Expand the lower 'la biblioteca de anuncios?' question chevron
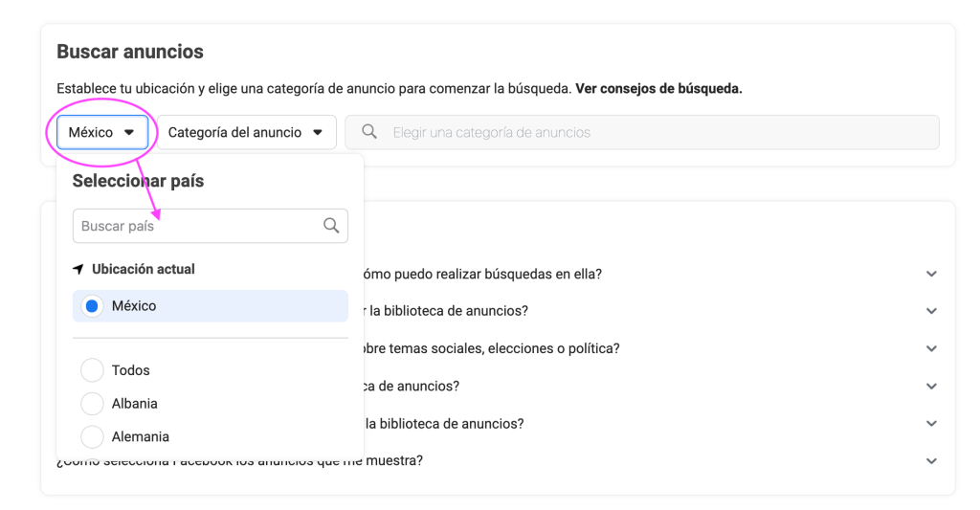The height and width of the screenshot is (510, 980). [x=931, y=424]
